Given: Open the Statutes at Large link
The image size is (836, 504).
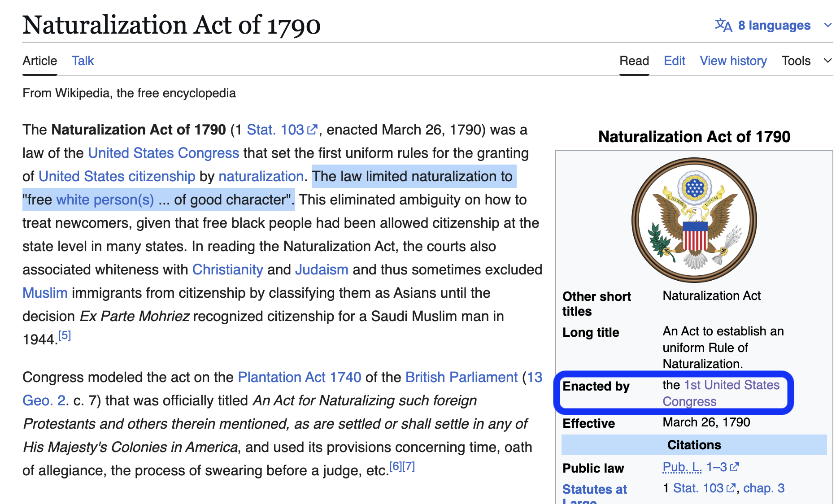Looking at the screenshot, I should tap(595, 495).
